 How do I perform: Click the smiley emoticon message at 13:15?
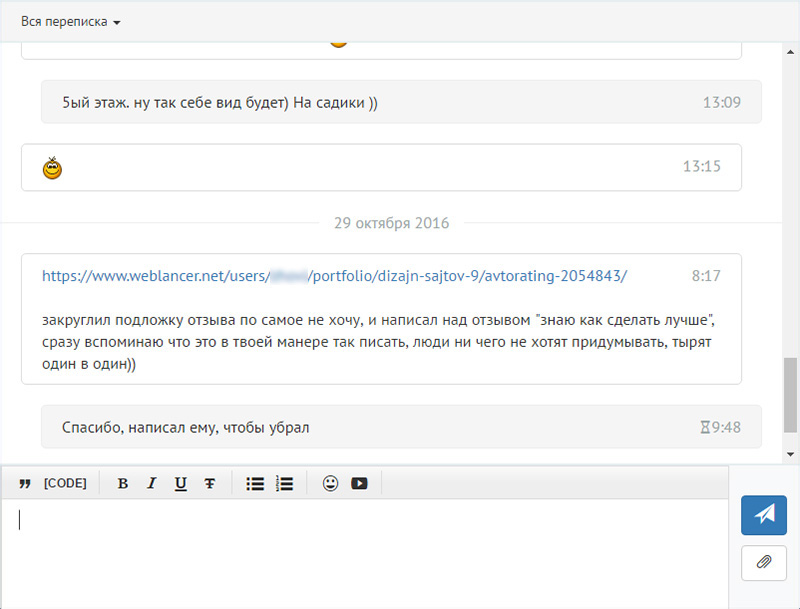[53, 168]
